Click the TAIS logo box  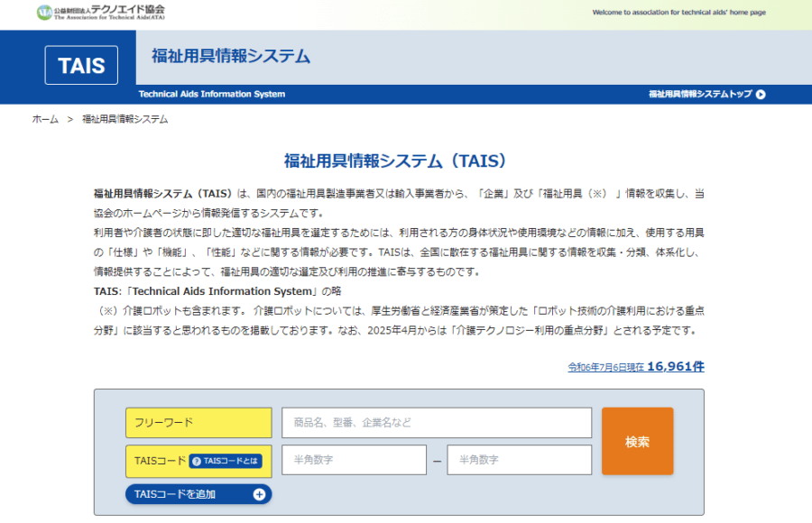coord(81,65)
